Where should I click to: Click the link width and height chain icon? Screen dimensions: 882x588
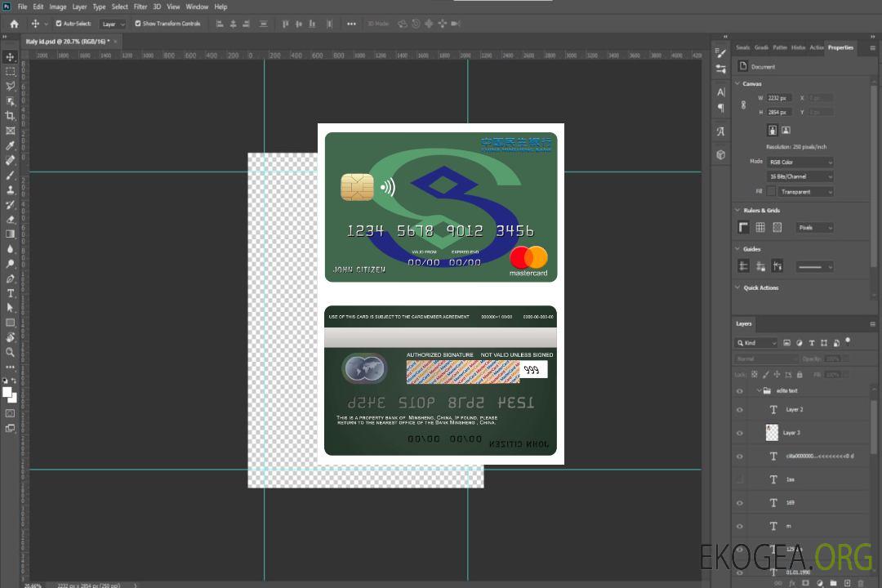click(x=744, y=105)
